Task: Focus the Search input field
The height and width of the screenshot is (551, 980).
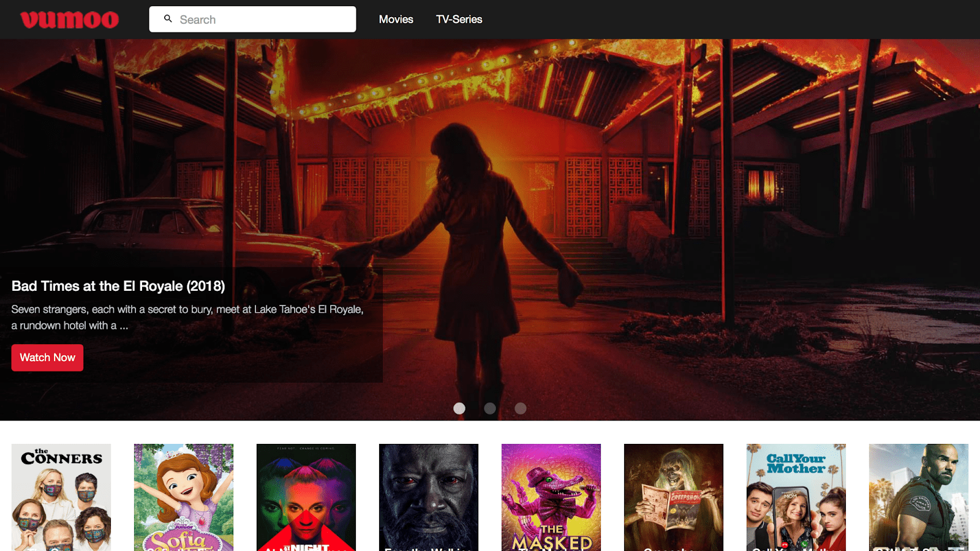Action: 252,19
